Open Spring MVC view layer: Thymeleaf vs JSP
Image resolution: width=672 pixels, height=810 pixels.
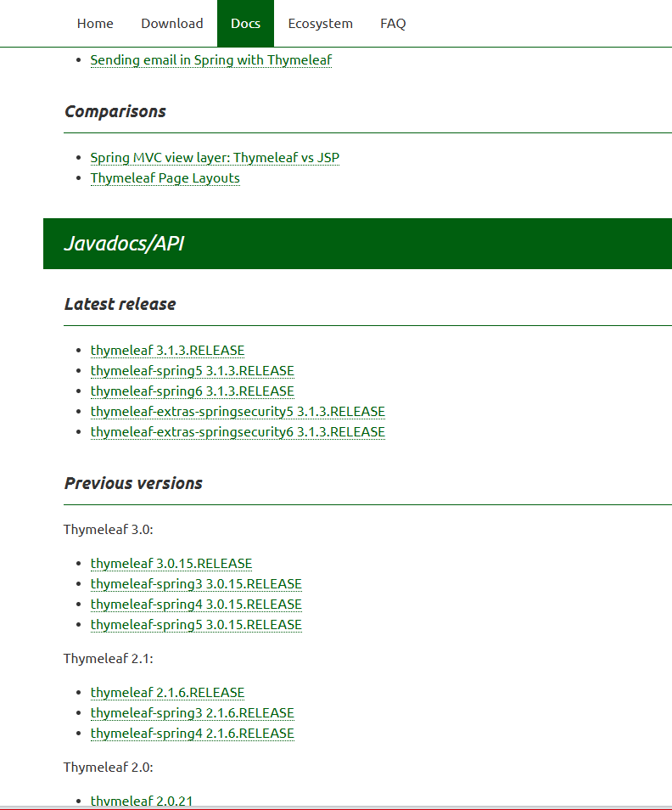click(x=215, y=158)
